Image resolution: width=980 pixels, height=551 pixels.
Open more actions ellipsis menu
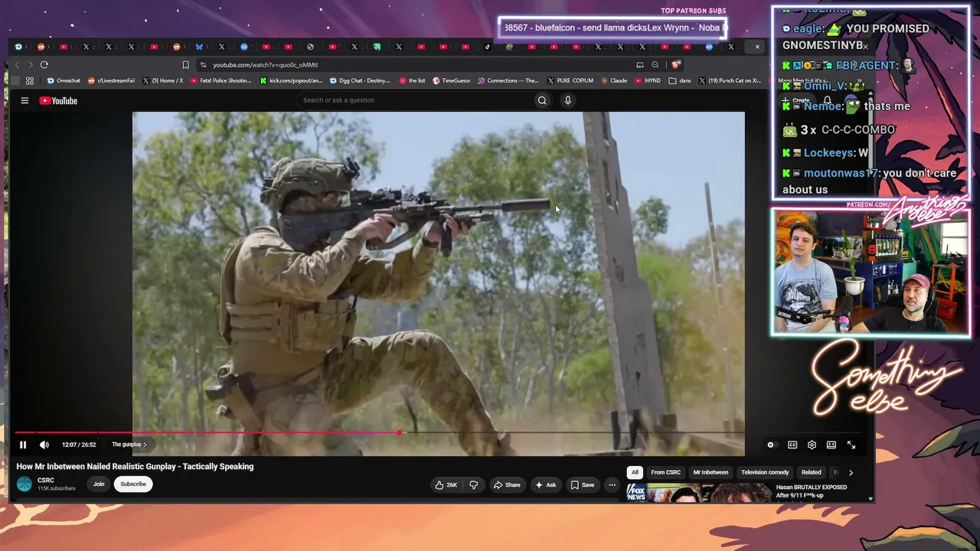[612, 484]
